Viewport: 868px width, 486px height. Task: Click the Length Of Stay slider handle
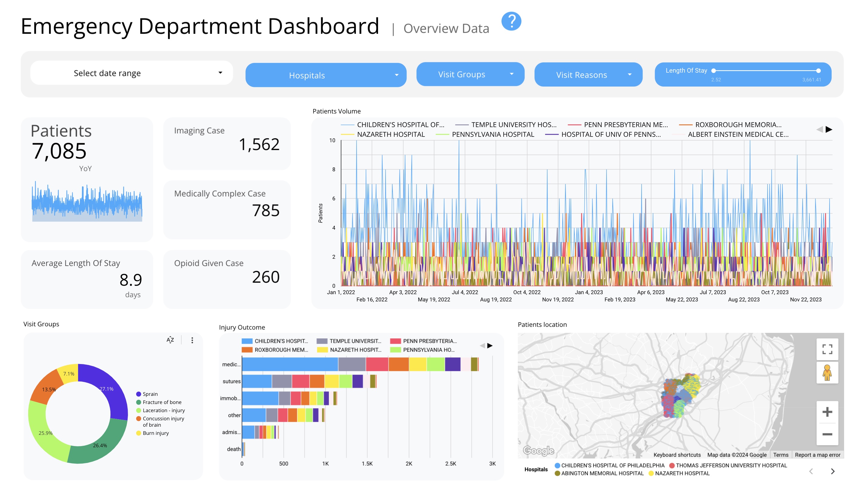point(714,71)
